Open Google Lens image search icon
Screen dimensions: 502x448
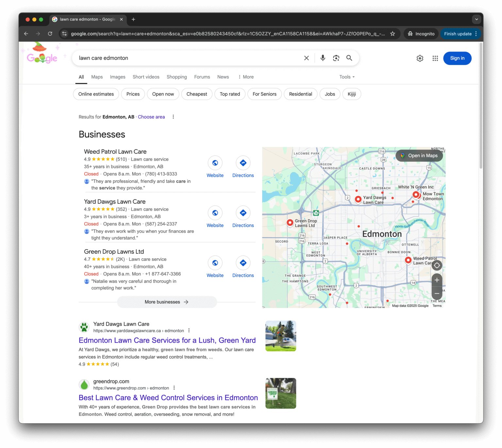click(336, 58)
